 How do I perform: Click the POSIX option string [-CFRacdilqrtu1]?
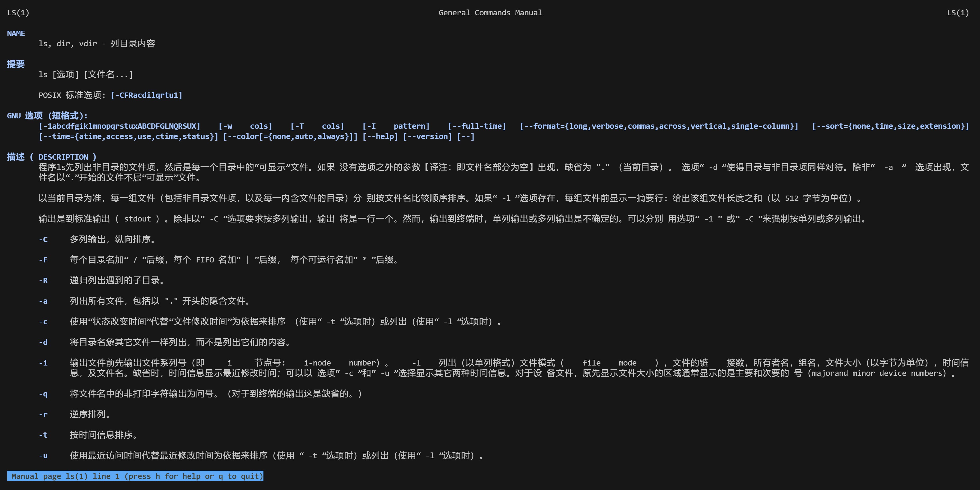point(147,95)
